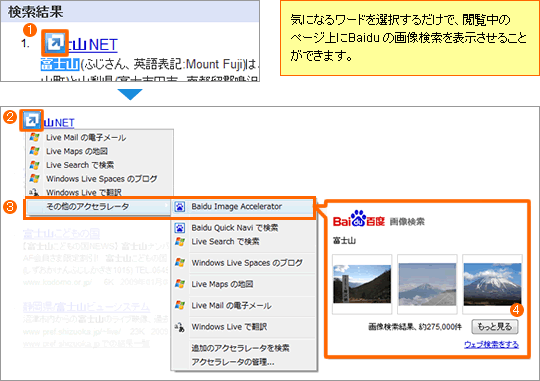
Task: Select Live Mail の電子メール in the submenu
Action: pos(243,306)
